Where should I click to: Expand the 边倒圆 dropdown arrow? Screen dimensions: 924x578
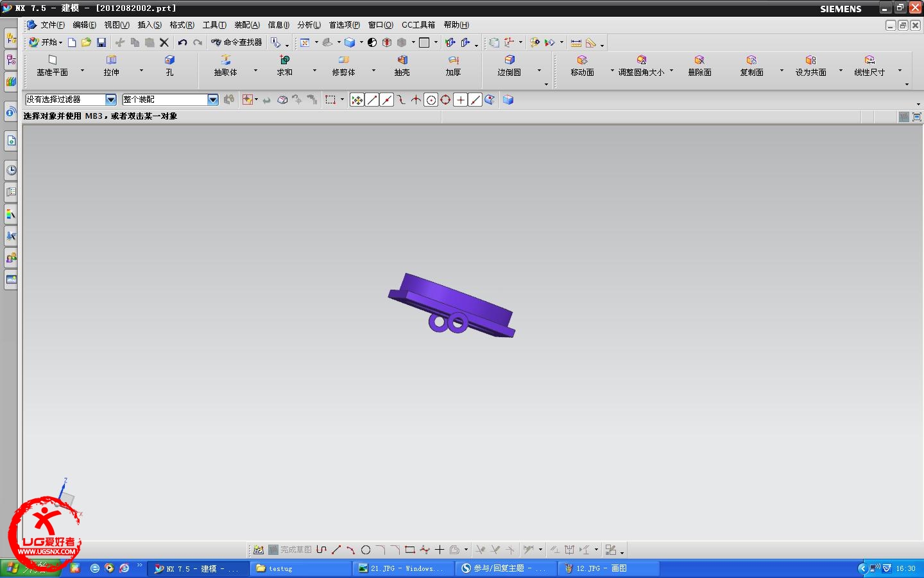539,71
